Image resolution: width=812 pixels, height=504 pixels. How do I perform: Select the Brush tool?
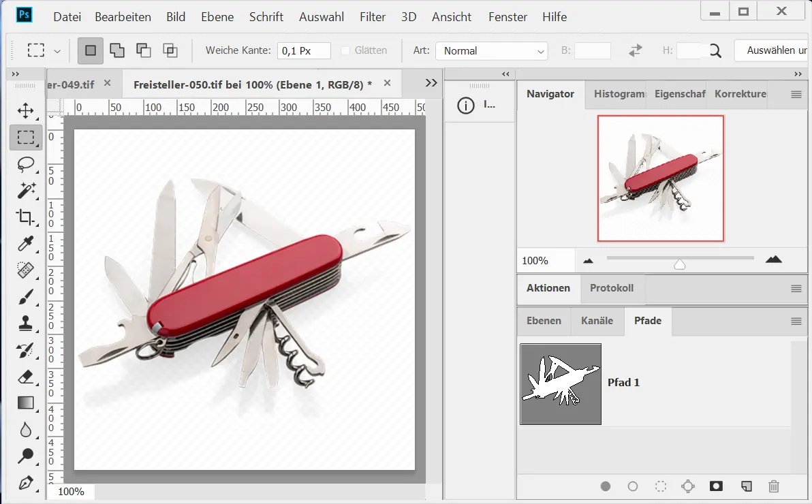(25, 297)
